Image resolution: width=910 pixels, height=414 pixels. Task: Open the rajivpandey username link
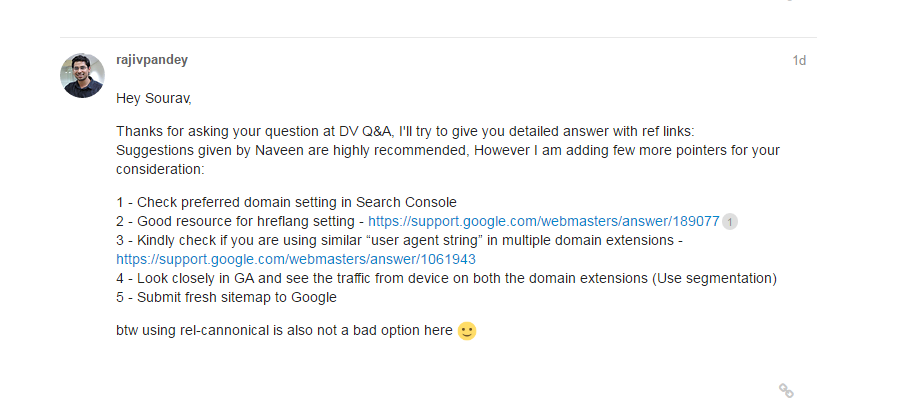point(152,60)
